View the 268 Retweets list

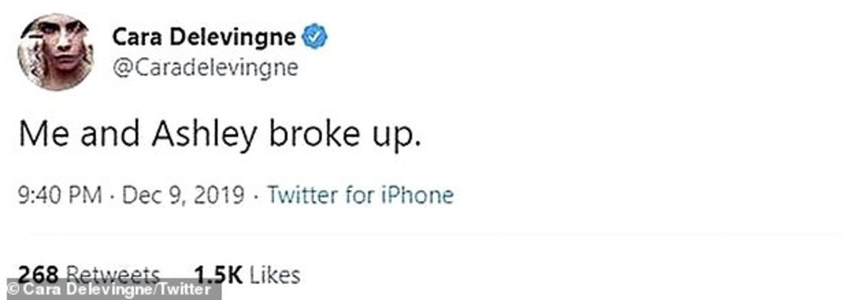coord(90,275)
